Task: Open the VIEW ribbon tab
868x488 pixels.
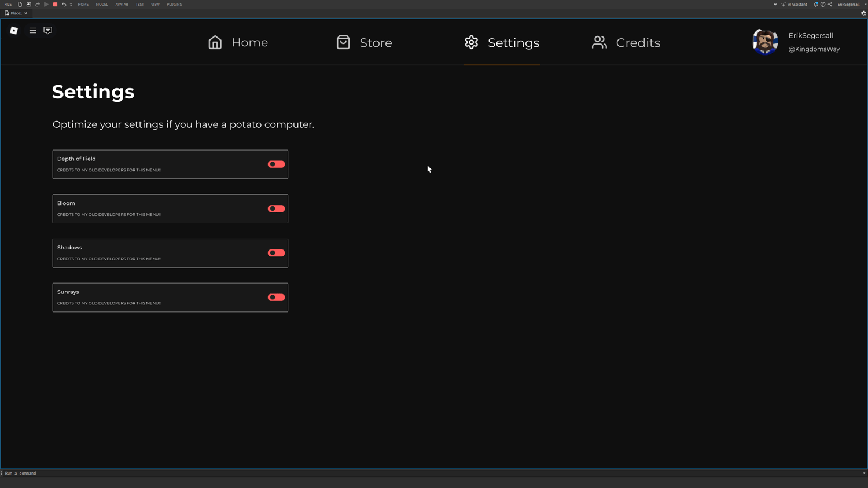Action: click(x=155, y=5)
